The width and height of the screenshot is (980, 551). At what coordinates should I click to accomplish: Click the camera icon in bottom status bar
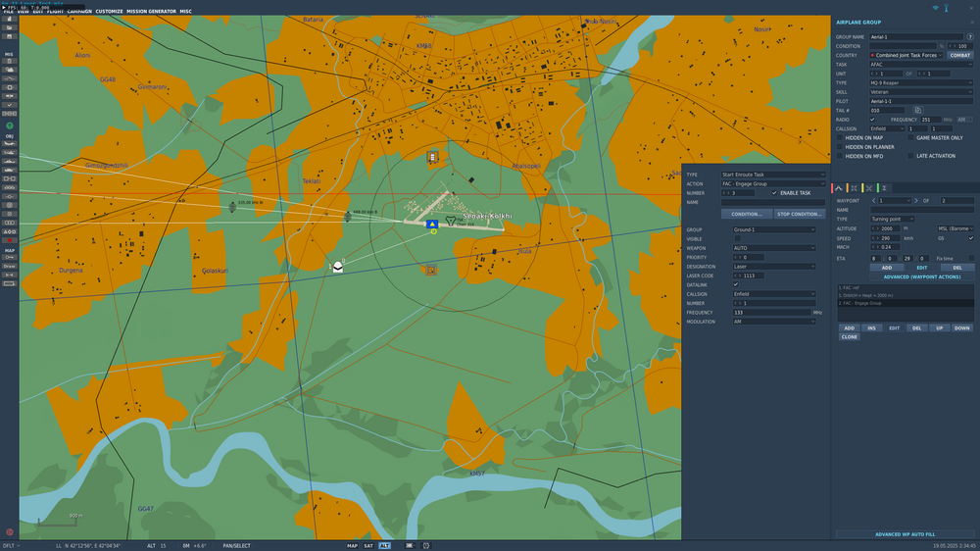[410, 545]
